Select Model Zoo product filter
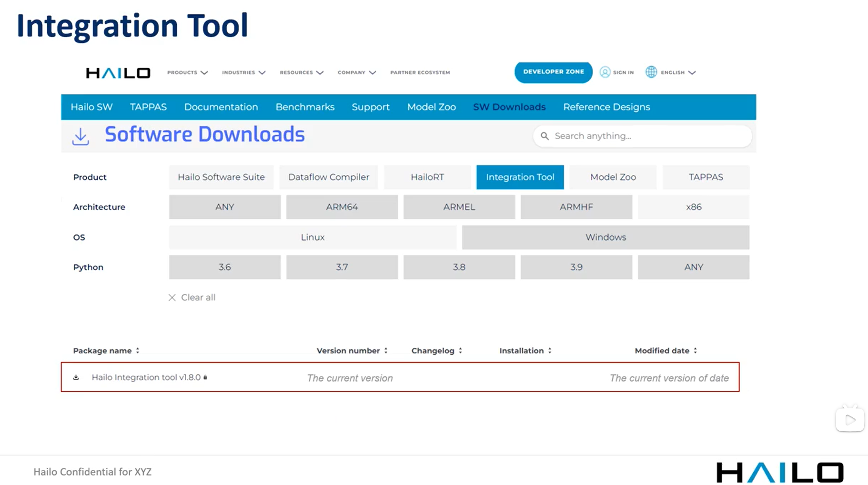Image resolution: width=868 pixels, height=485 pixels. [613, 177]
